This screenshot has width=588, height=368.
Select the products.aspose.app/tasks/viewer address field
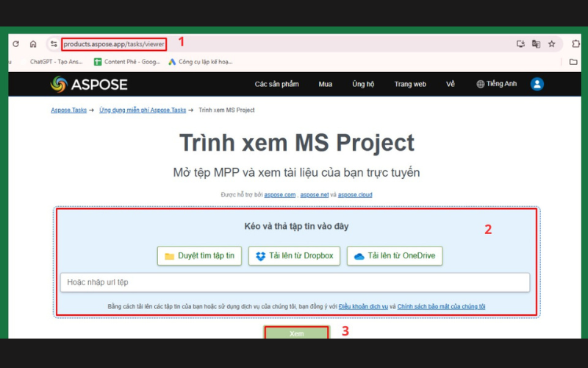tap(114, 44)
